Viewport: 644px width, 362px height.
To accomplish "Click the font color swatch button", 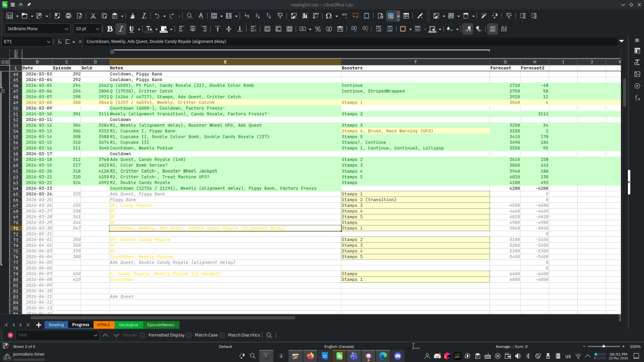I will pyautogui.click(x=149, y=29).
